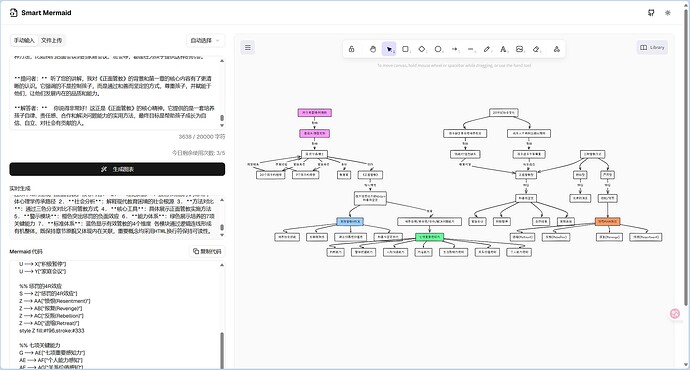Open the Library panel
690x370 pixels.
[x=652, y=48]
